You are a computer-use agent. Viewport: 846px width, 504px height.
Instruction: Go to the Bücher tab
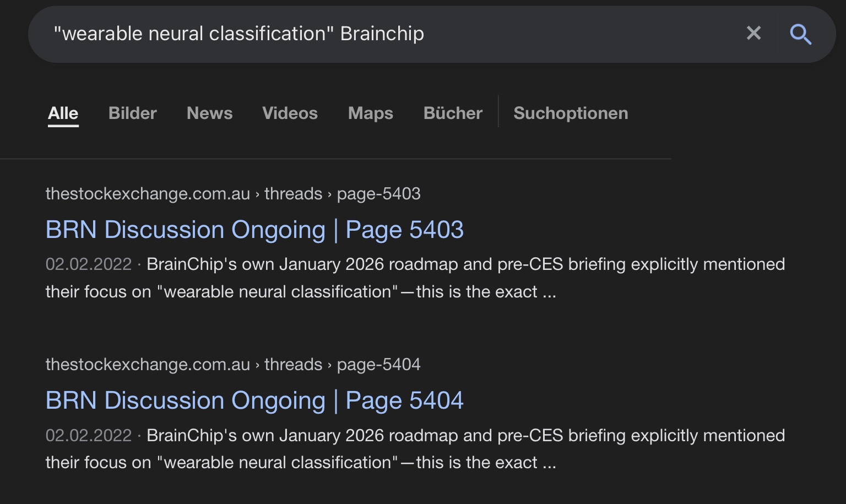coord(452,113)
